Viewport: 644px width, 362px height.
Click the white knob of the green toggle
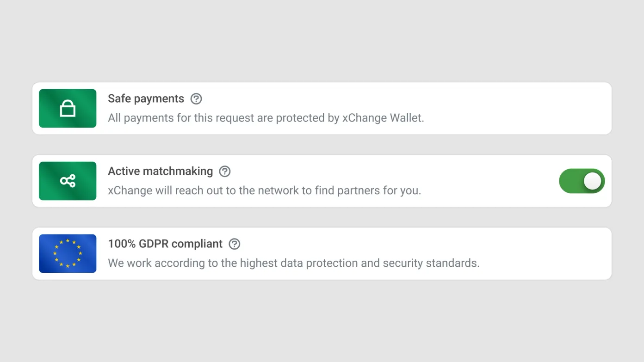(593, 181)
